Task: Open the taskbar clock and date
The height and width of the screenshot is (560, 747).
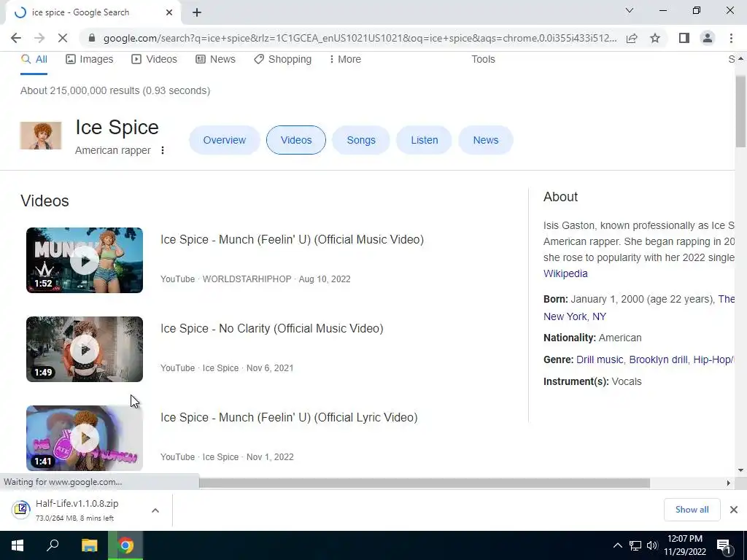Action: [x=685, y=545]
